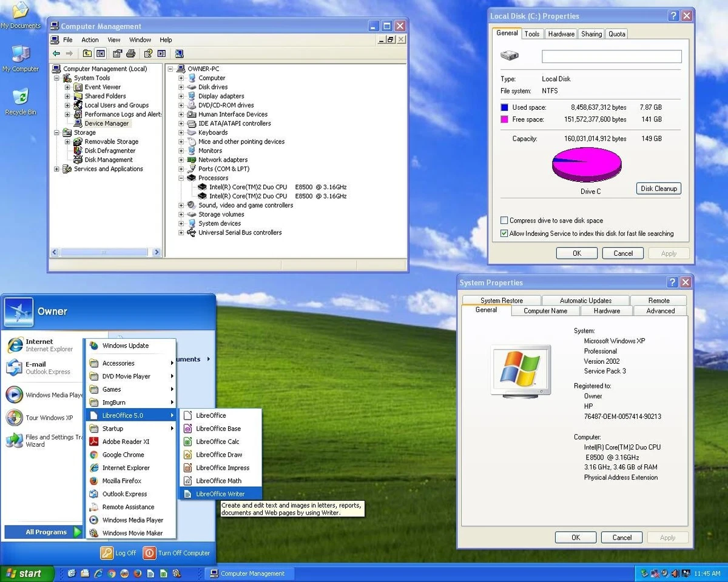Image resolution: width=728 pixels, height=582 pixels.
Task: Click the Drive C pie chart
Action: 587,164
